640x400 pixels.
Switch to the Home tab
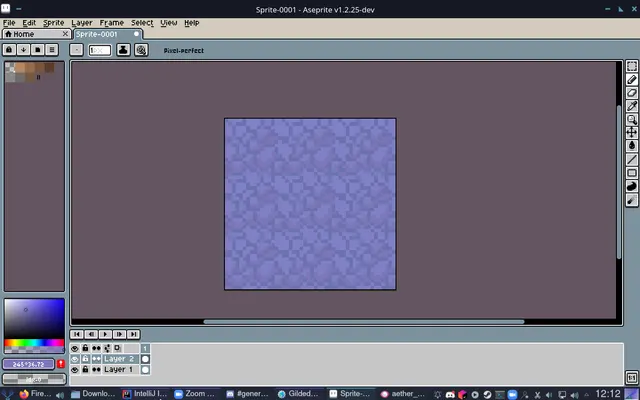tap(36, 34)
